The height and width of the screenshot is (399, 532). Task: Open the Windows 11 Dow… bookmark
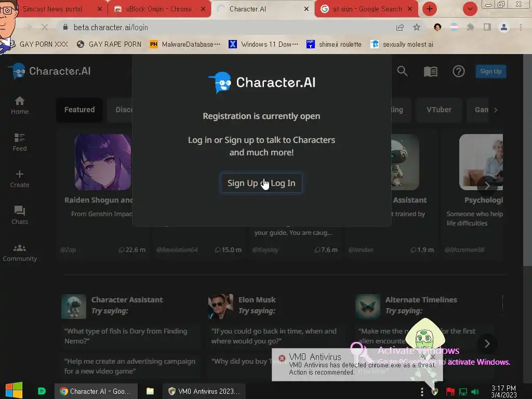point(263,45)
